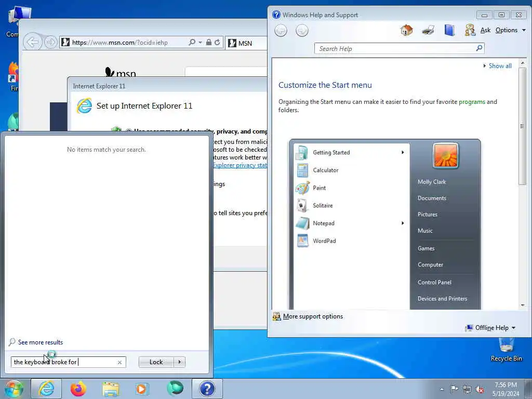Click Ask in Help toolbar
This screenshot has width=532, height=399.
[485, 30]
